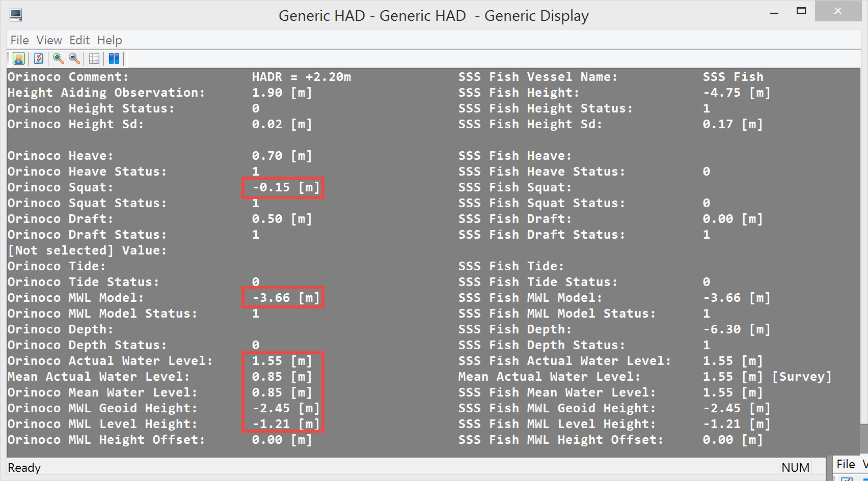Click the Orinoco MWL Model value -3.66 [m]
868x481 pixels.
[283, 298]
